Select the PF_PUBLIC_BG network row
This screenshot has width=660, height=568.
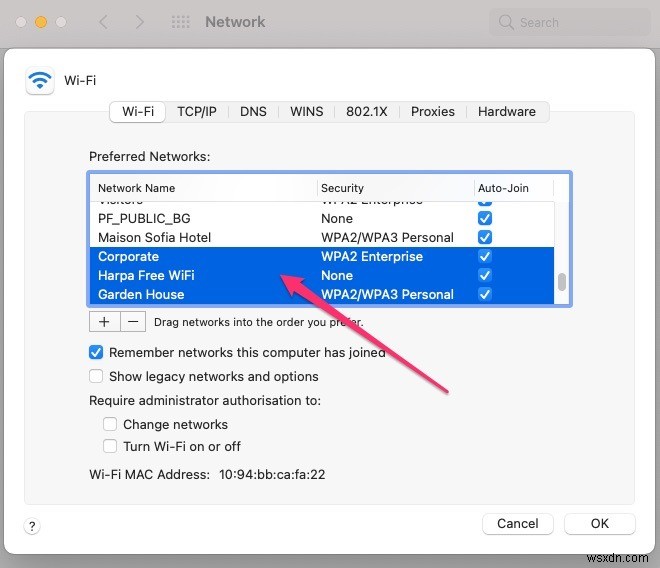click(x=322, y=218)
